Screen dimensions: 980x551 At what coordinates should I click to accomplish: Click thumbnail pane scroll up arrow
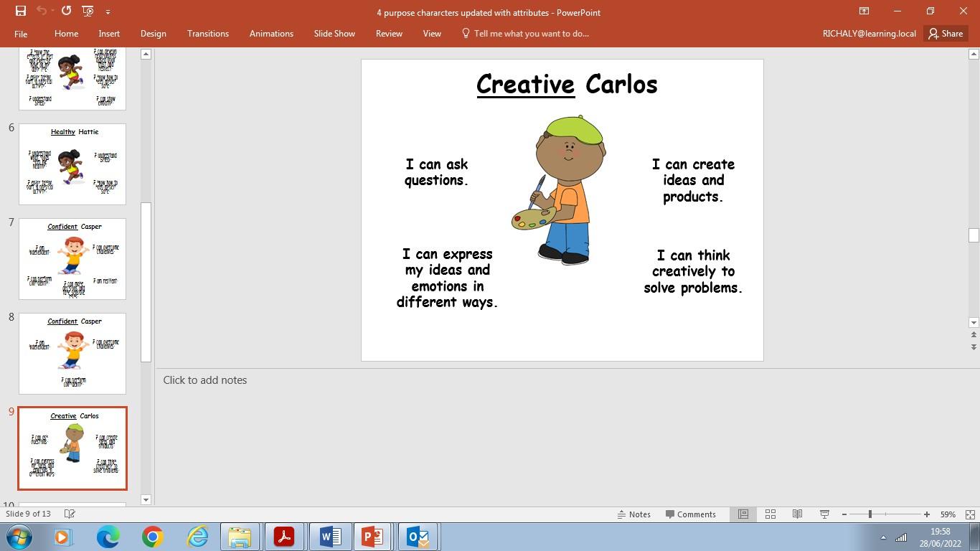point(146,54)
